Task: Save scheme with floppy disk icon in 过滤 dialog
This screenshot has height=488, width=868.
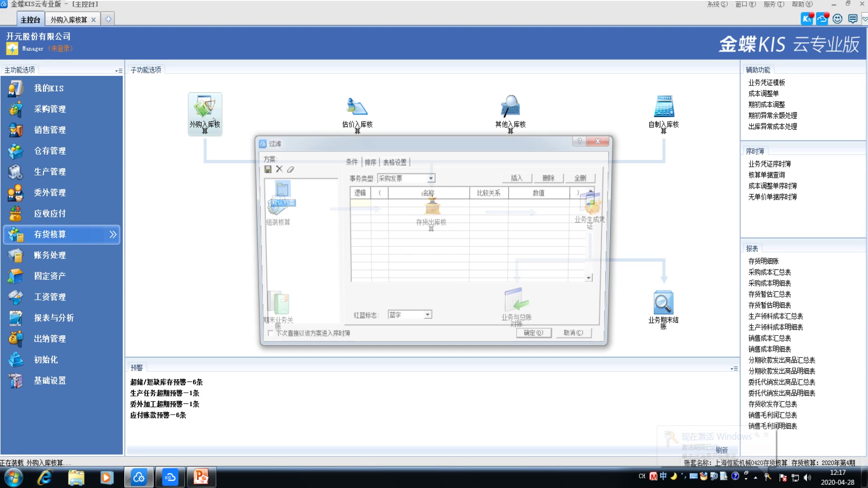Action: click(268, 169)
